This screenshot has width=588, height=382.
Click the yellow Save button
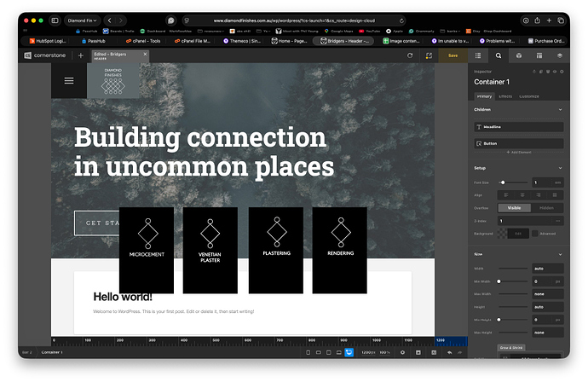pos(453,55)
